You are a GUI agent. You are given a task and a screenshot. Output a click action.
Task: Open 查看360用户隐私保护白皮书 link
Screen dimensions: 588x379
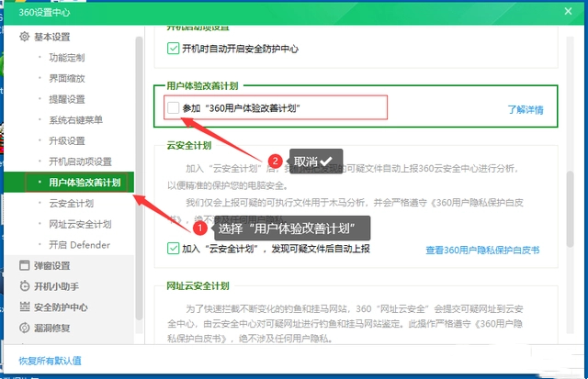coord(482,250)
